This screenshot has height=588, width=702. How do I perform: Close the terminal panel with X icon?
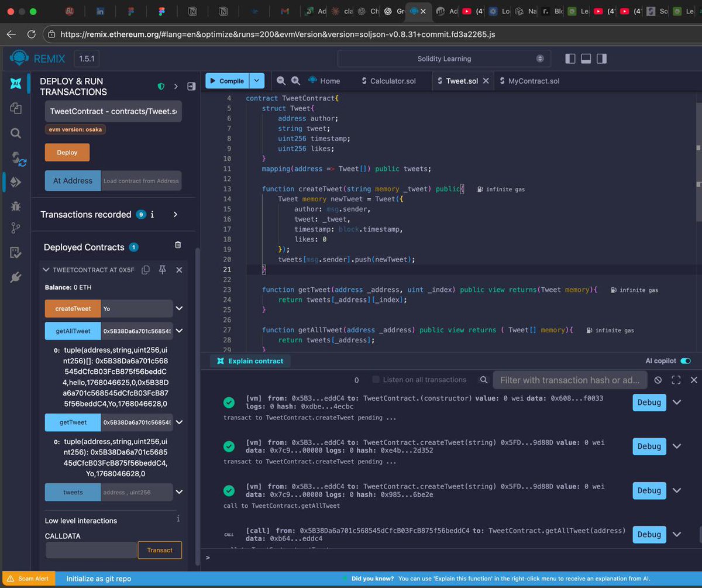point(694,380)
